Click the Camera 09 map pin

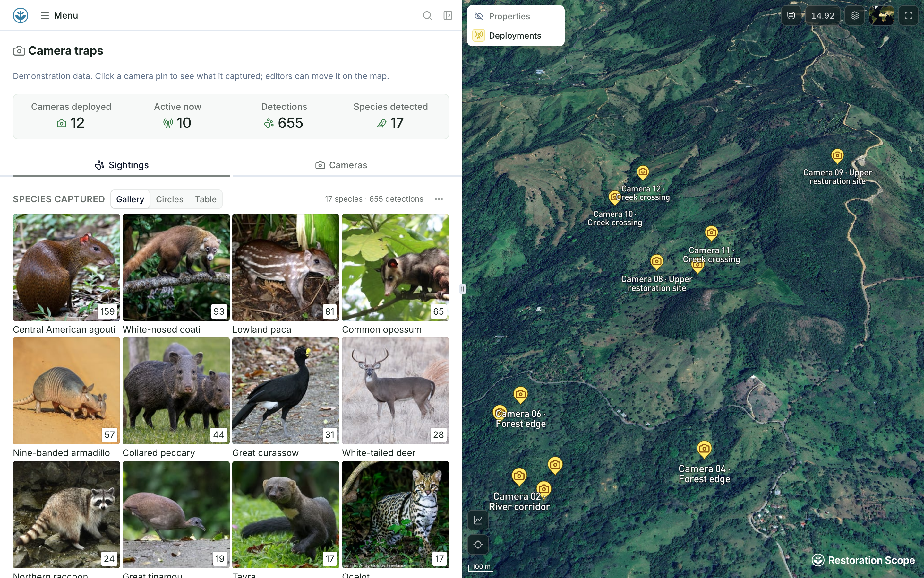pyautogui.click(x=837, y=156)
